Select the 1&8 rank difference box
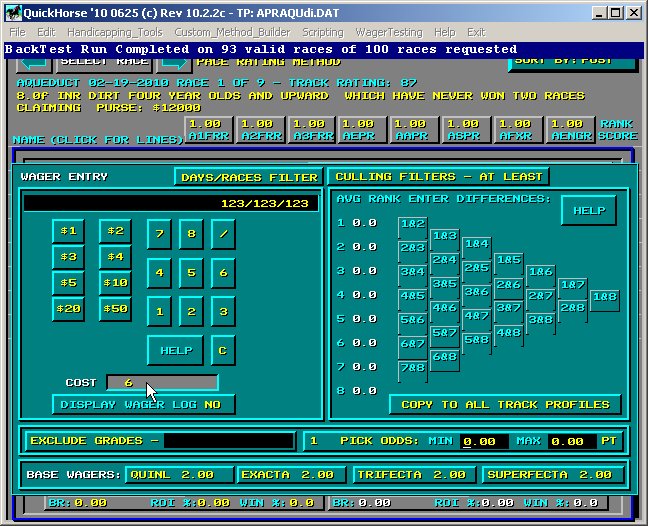 pyautogui.click(x=604, y=297)
